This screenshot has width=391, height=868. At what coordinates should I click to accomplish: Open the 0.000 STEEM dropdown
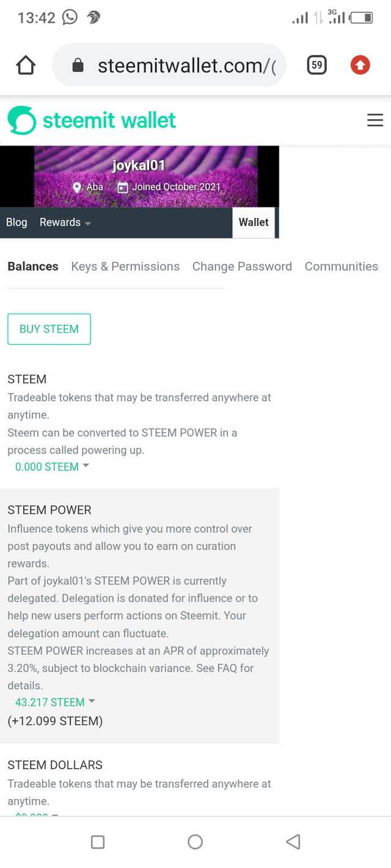[52, 467]
